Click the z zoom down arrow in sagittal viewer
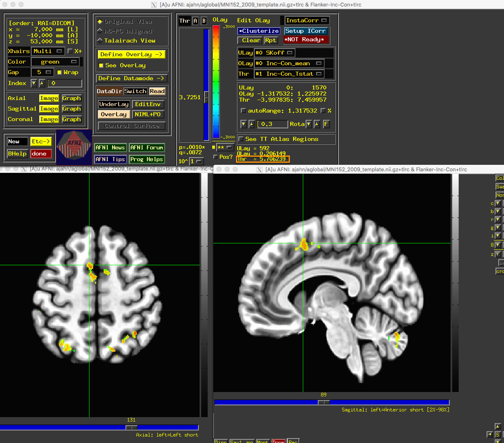Image resolution: width=504 pixels, height=443 pixels. [498, 254]
